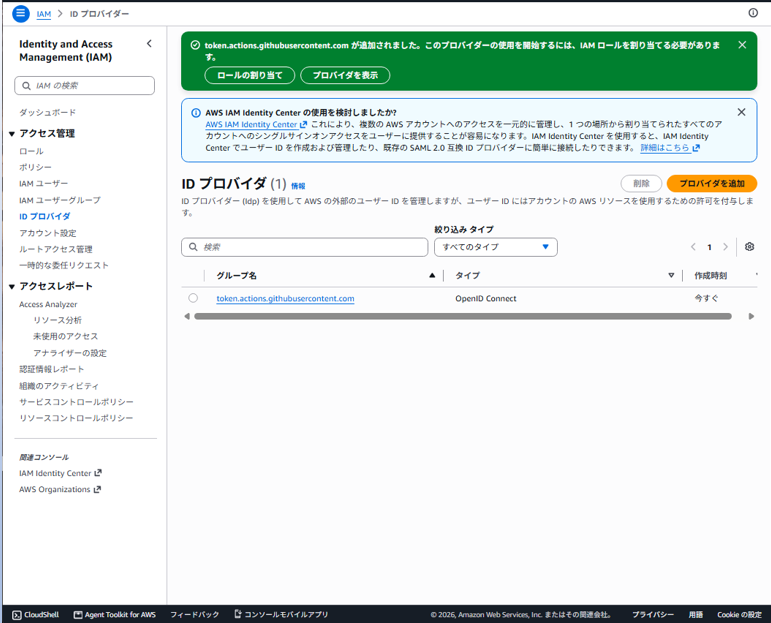Screen dimensions: 771x623
Task: Click the 作成時刻 column header
Action: pos(711,276)
